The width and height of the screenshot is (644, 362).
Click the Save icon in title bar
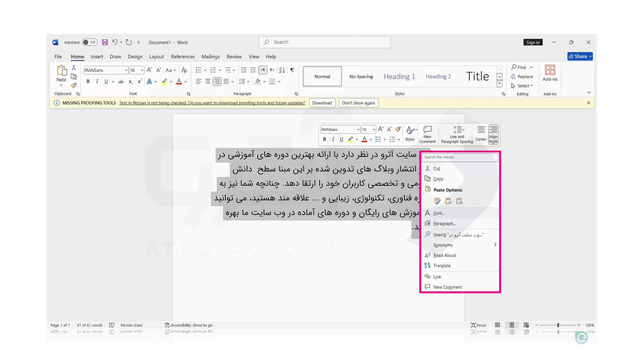coord(105,42)
